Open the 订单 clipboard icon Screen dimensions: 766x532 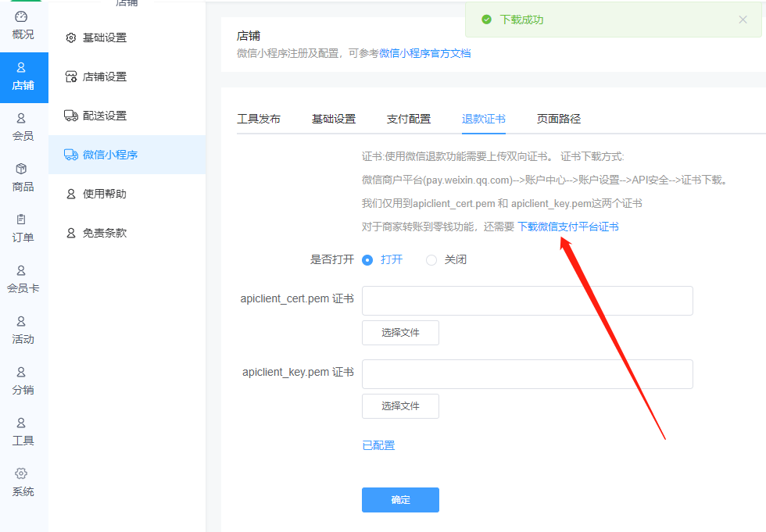coord(21,220)
